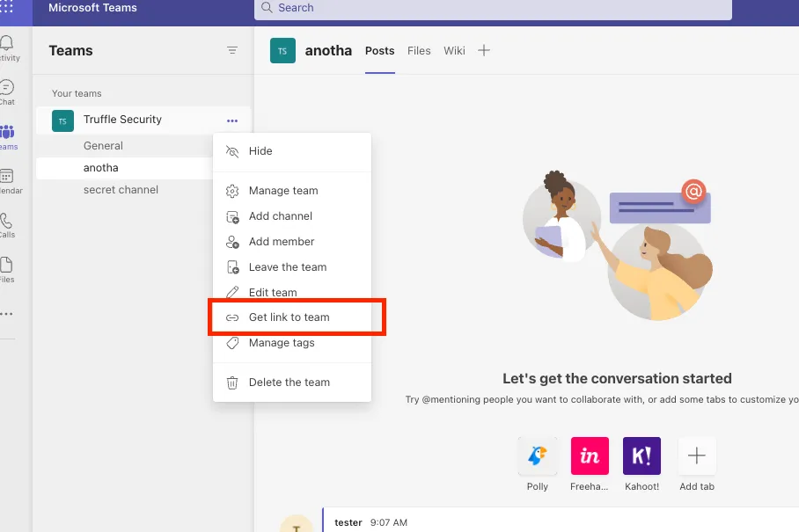Click the Truffle Security team avatar
Image resolution: width=799 pixels, height=532 pixels.
click(x=62, y=120)
